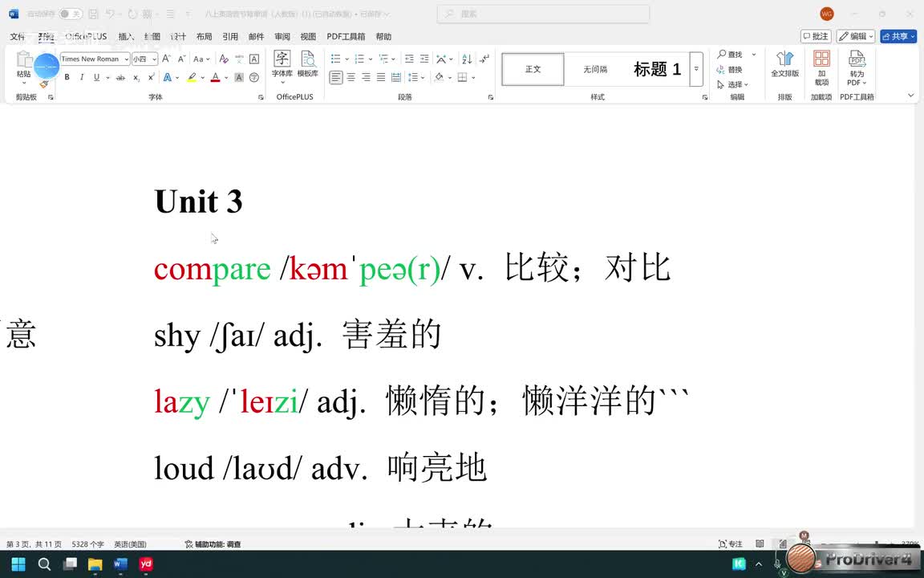Apply the 无间隔 no spacing style
924x578 pixels.
pyautogui.click(x=595, y=69)
